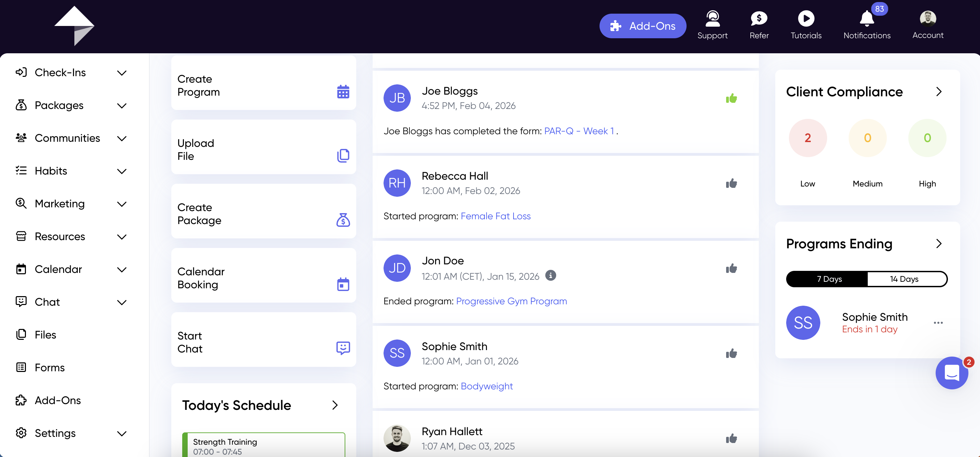Expand the Resources menu chevron
The image size is (980, 457).
click(x=122, y=237)
